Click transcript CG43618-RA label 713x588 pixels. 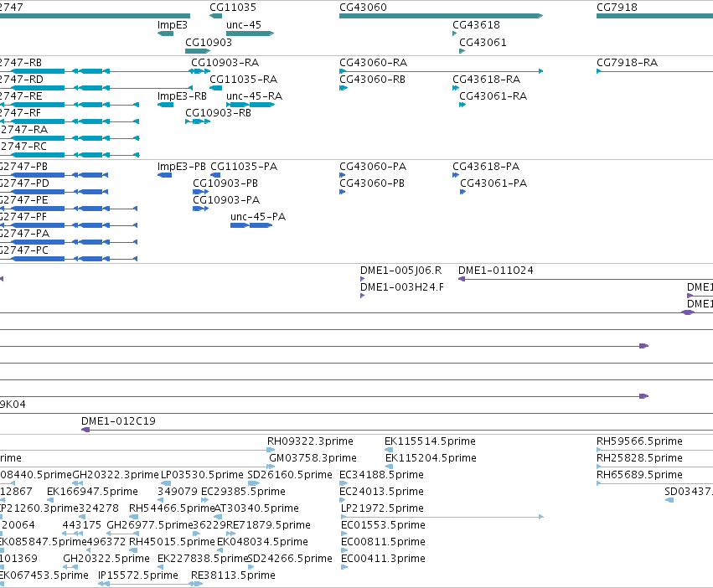tap(487, 79)
